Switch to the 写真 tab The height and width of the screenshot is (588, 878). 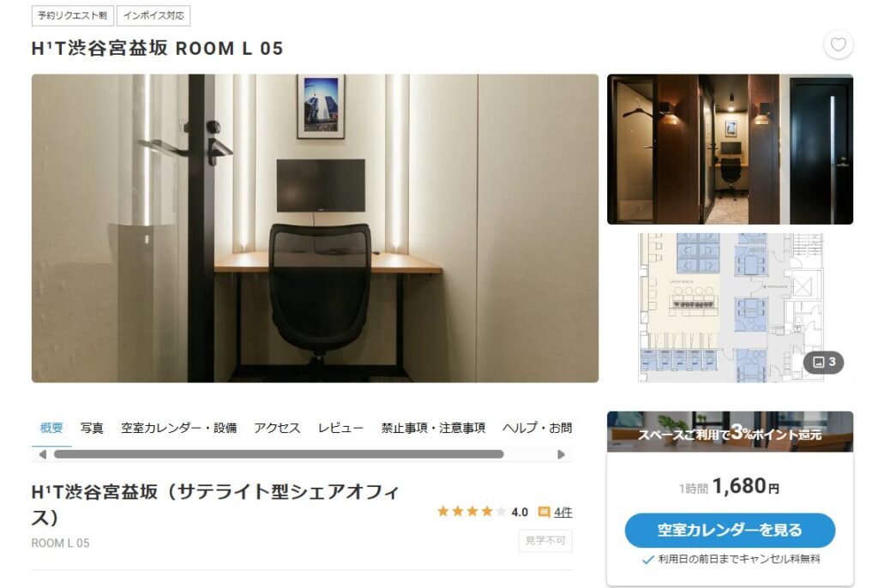click(x=92, y=428)
